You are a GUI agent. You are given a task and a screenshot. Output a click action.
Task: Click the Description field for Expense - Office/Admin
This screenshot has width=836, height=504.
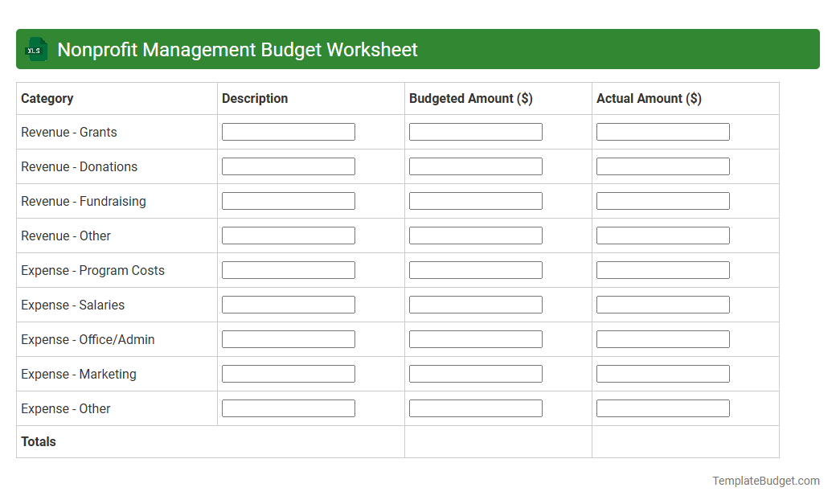tap(288, 338)
